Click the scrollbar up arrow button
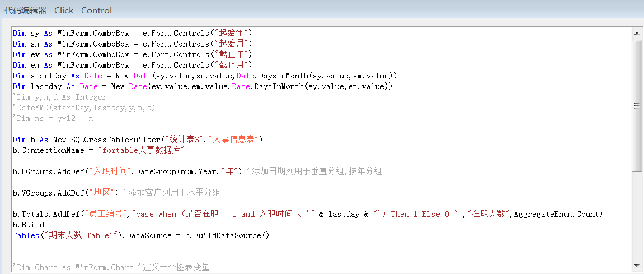This screenshot has height=274, width=644. [x=637, y=33]
